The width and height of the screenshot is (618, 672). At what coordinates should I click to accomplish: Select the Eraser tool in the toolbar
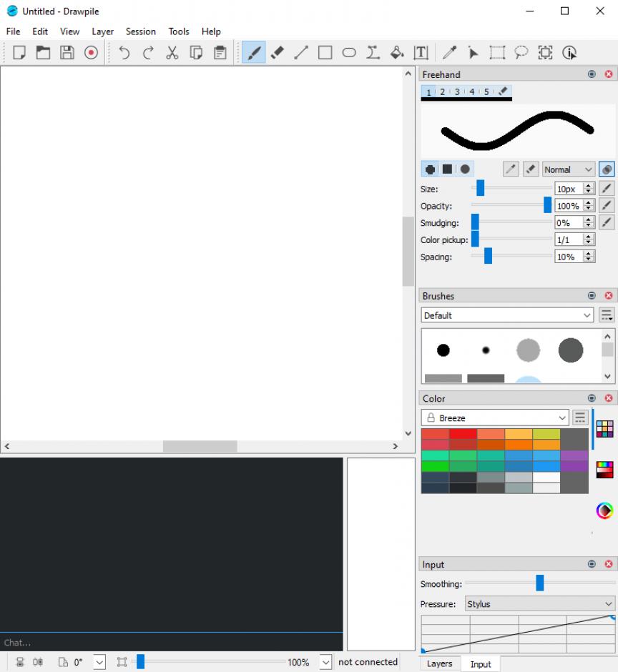(x=278, y=52)
